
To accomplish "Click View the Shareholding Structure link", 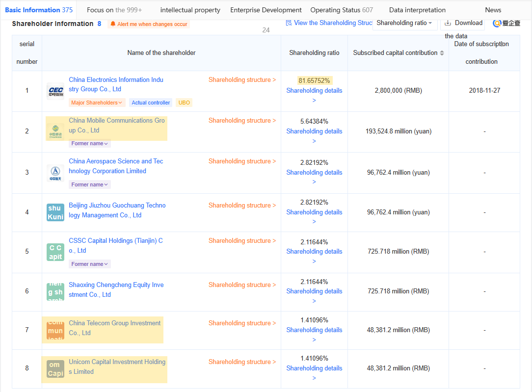I will coord(329,23).
